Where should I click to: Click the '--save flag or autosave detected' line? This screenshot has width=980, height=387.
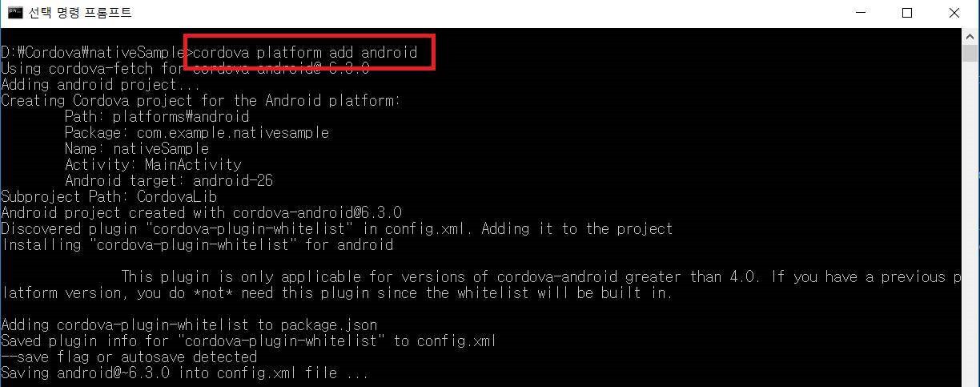click(129, 357)
